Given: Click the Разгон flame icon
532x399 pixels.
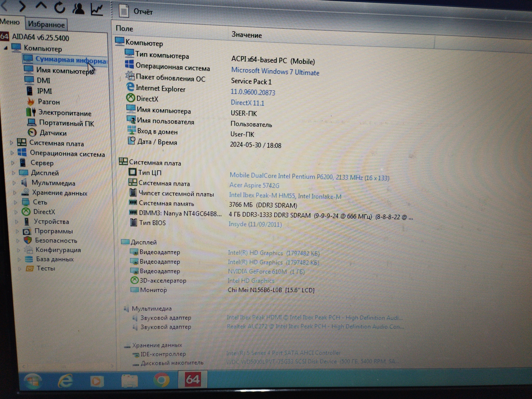Looking at the screenshot, I should coord(31,102).
